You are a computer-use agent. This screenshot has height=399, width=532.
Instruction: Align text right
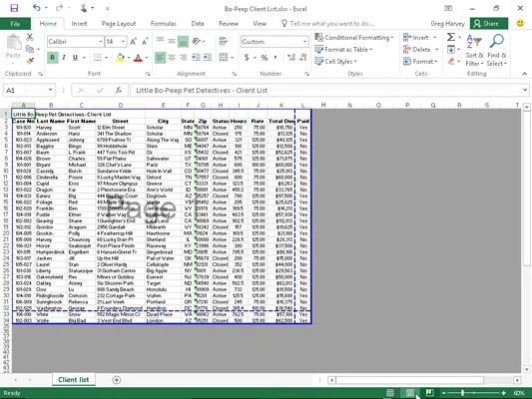pos(183,58)
